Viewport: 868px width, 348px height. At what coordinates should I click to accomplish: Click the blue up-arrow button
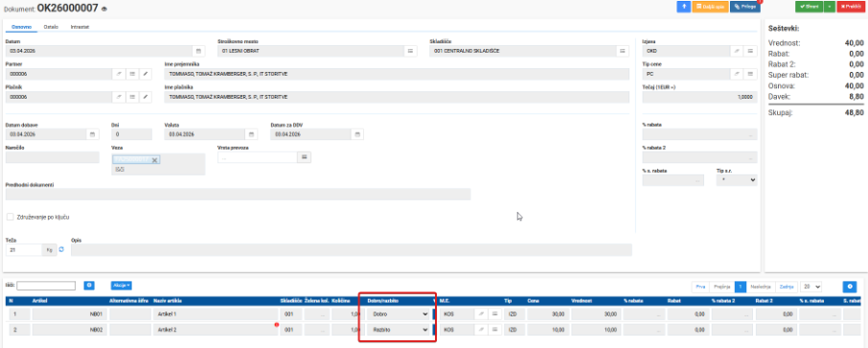683,7
